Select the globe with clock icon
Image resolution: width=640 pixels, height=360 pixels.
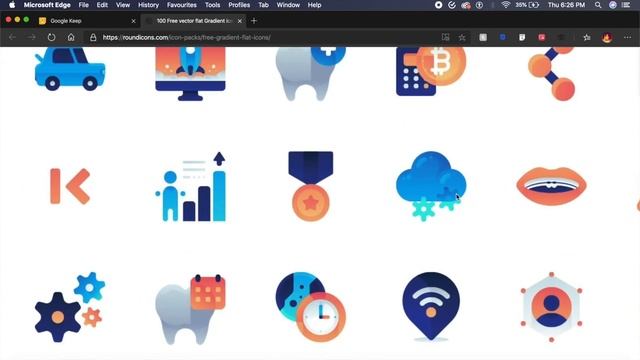(x=311, y=307)
